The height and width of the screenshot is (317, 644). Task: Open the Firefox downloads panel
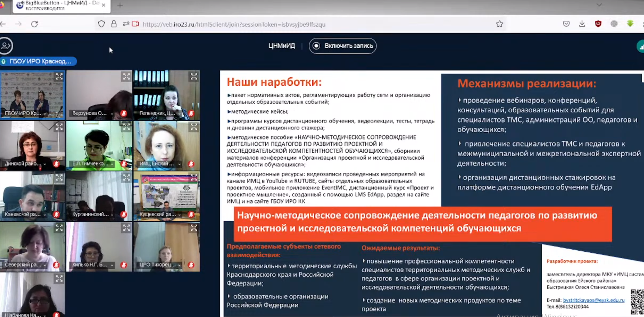point(582,24)
